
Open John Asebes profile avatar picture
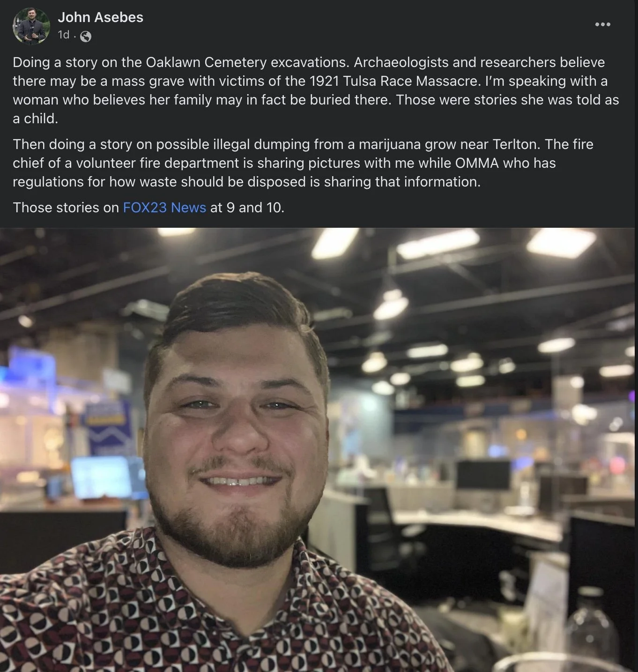31,26
